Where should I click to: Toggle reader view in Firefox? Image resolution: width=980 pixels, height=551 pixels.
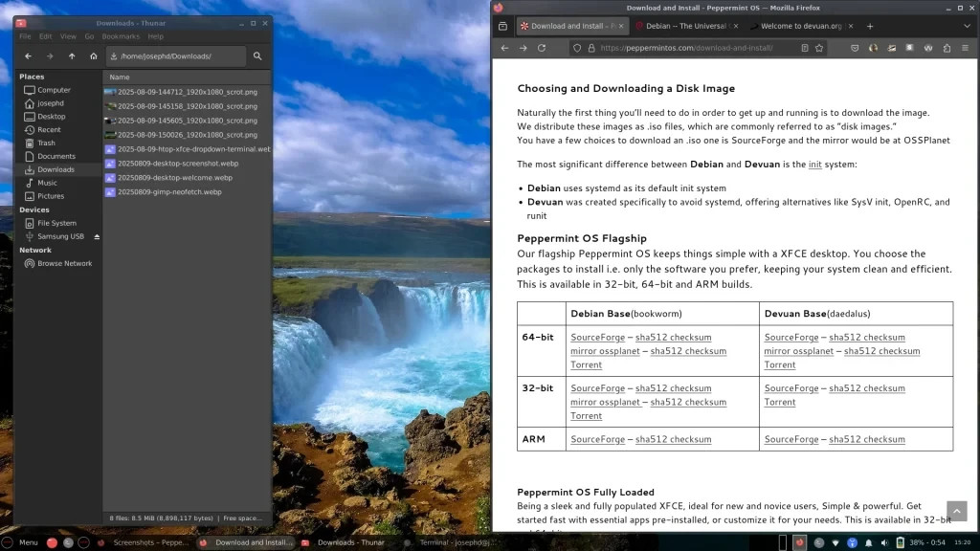tap(805, 48)
